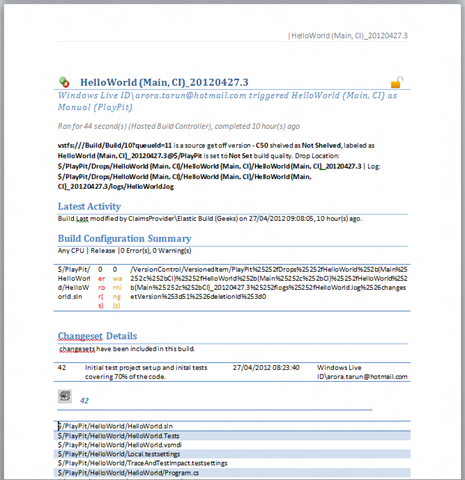Click the changeset icon next to 42

[65, 396]
